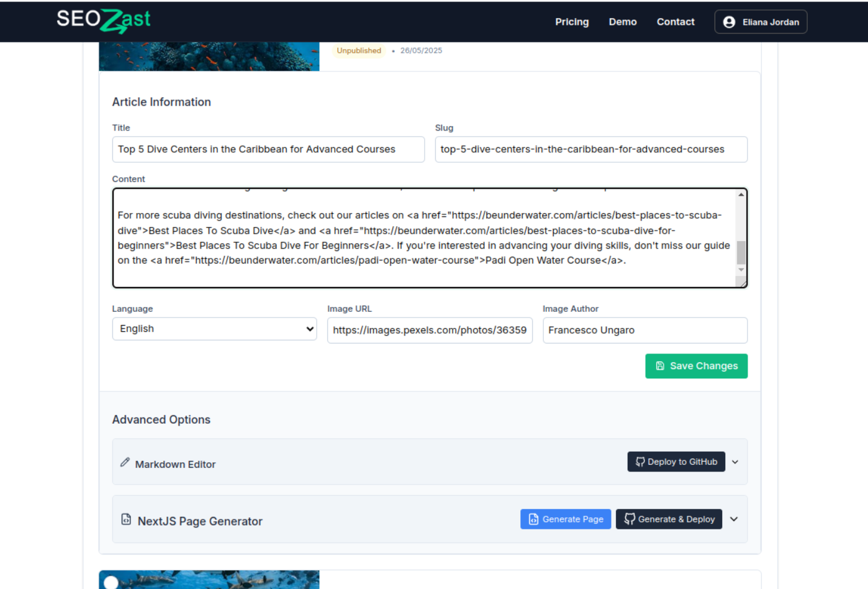Click the user avatar icon beside Eliana Jordan
Screen dimensions: 868x589
730,22
